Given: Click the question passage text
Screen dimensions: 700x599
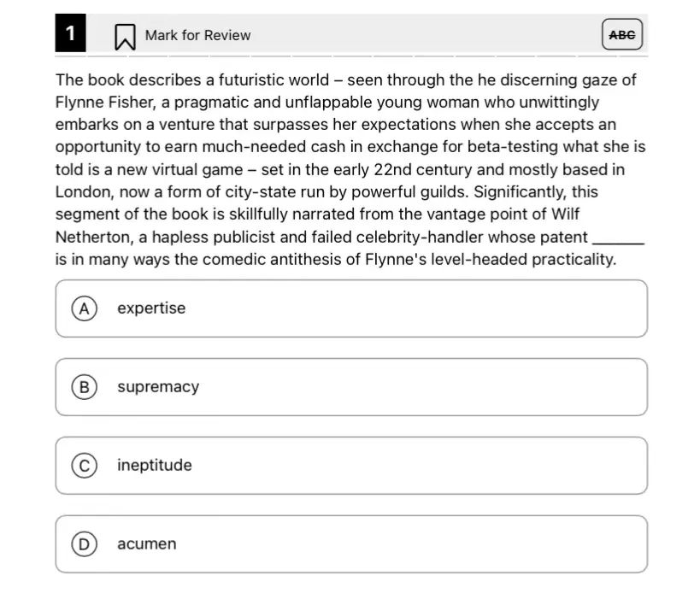Looking at the screenshot, I should pyautogui.click(x=350, y=169).
